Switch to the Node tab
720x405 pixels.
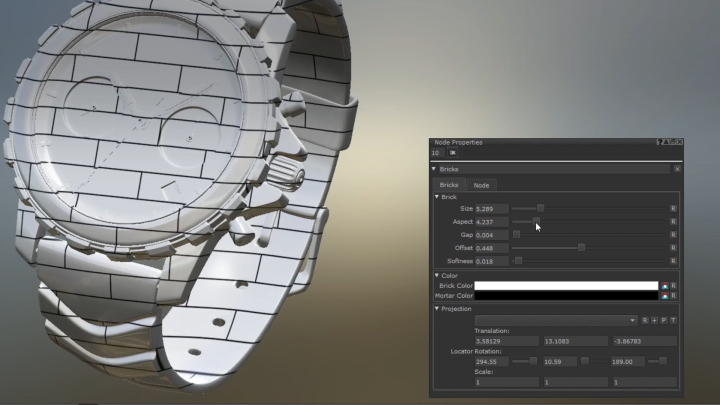481,185
